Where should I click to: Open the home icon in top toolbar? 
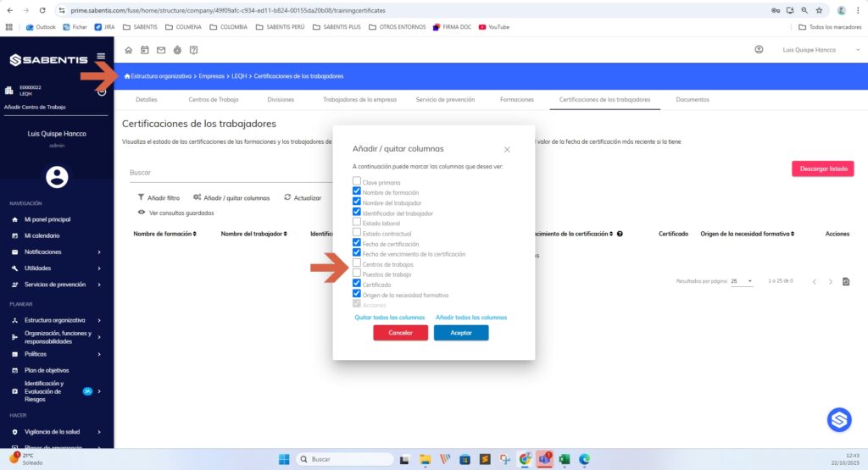click(x=129, y=50)
